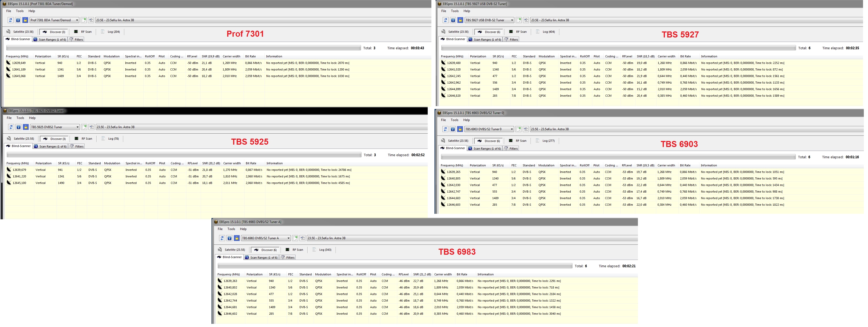This screenshot has height=327, width=868.
Task: Click the icon left of the TBS 6983 satellite field
Action: (x=303, y=238)
